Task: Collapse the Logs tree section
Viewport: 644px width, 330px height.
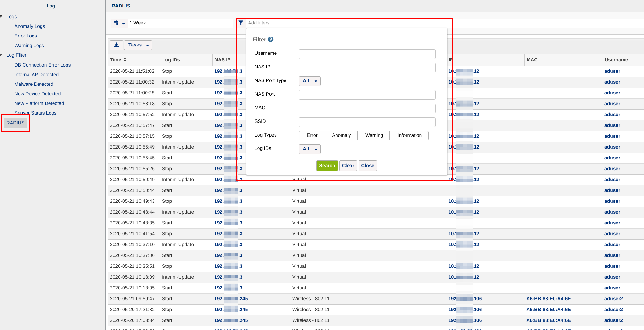Action: pyautogui.click(x=2, y=16)
